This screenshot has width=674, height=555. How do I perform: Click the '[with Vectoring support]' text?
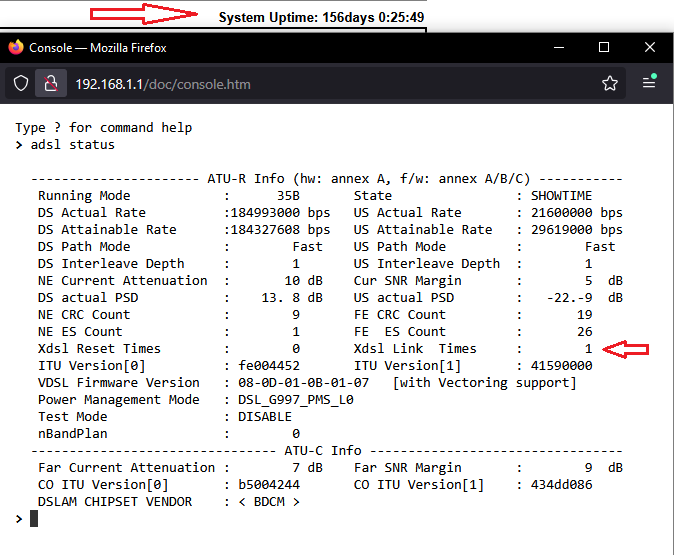coord(484,383)
